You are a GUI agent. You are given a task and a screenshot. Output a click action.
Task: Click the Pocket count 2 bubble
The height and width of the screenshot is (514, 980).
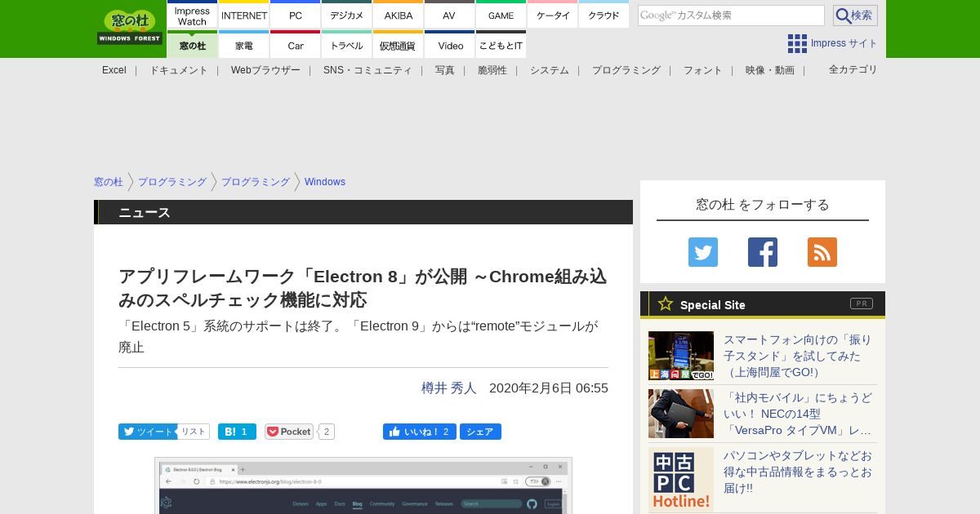(327, 432)
